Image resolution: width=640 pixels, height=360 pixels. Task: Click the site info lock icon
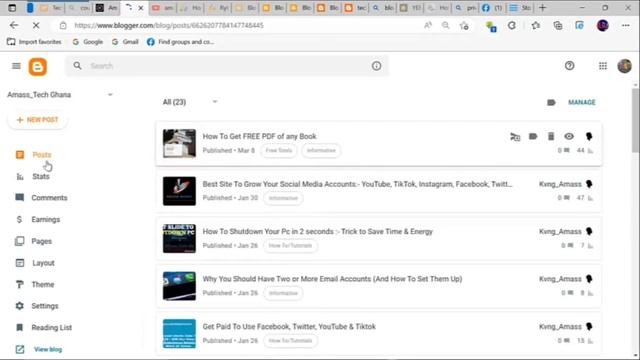63,25
